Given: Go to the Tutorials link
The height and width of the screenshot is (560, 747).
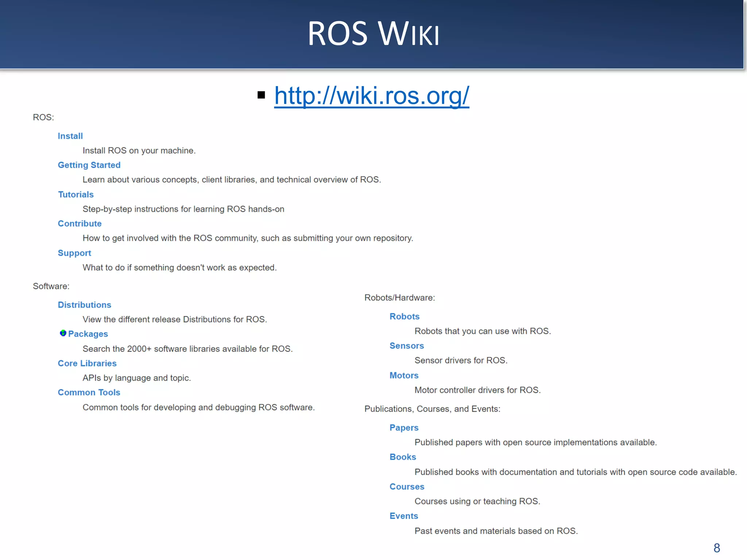Looking at the screenshot, I should point(76,194).
